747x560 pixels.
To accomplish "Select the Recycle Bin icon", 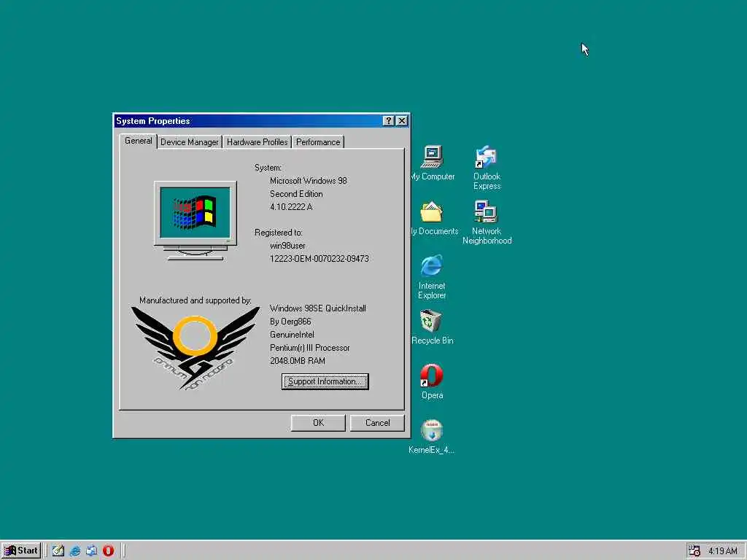I will [432, 327].
